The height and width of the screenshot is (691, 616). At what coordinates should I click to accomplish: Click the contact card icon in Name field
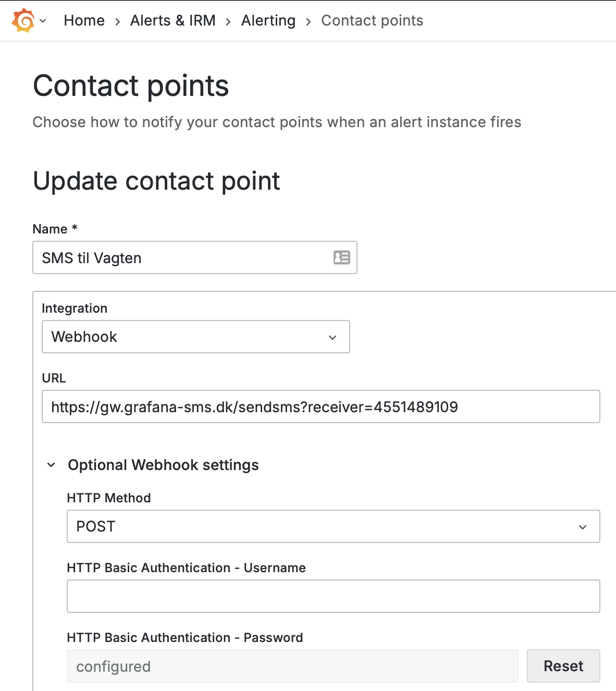pyautogui.click(x=341, y=257)
